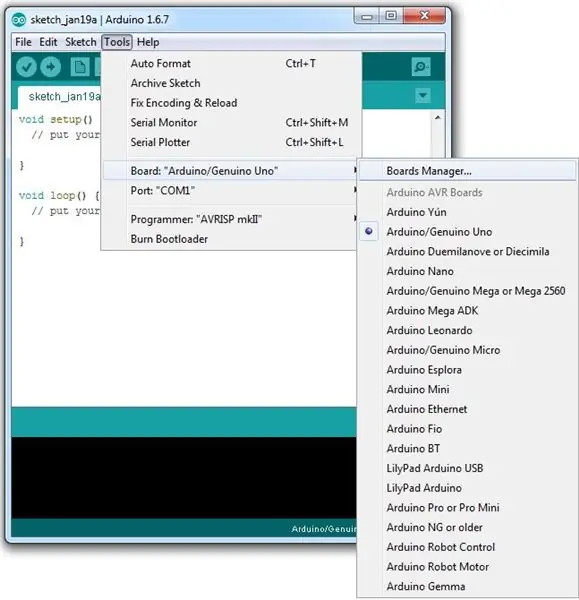Click the void loop() code line
579x600 pixels.
pos(59,196)
